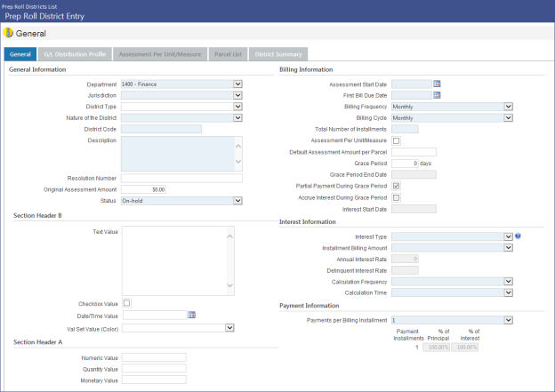Open the First Bill Due Date calendar

coord(437,95)
